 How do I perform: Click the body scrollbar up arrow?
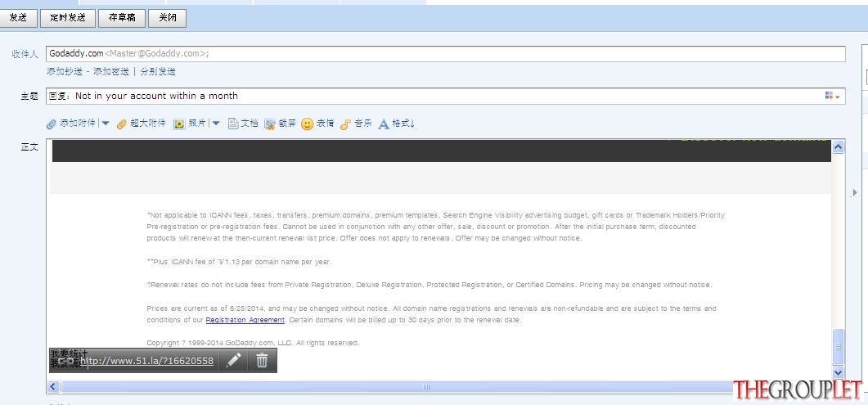(838, 146)
